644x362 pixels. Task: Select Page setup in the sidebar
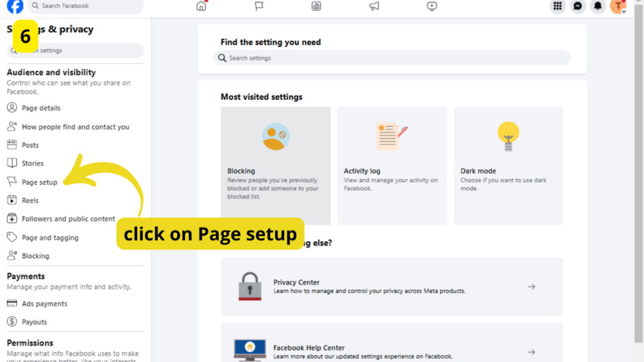click(x=39, y=182)
